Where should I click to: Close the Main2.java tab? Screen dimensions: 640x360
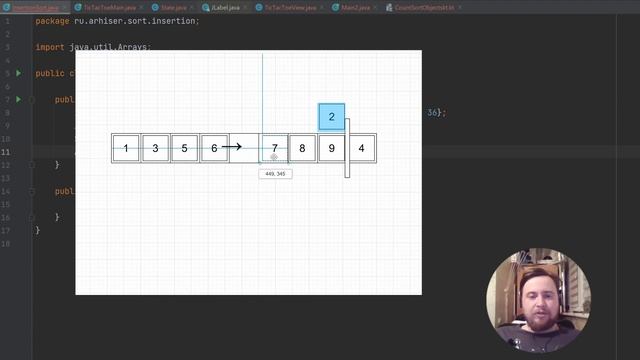[x=375, y=7]
